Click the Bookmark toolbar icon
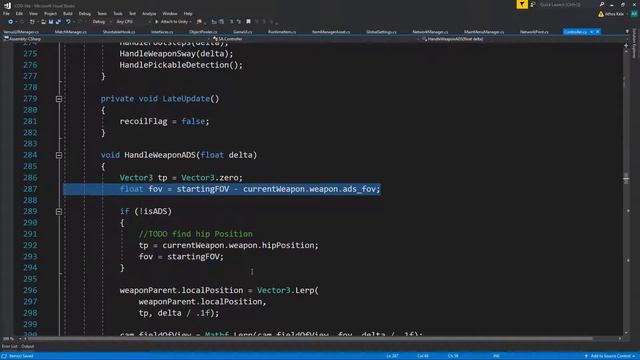 [x=248, y=22]
